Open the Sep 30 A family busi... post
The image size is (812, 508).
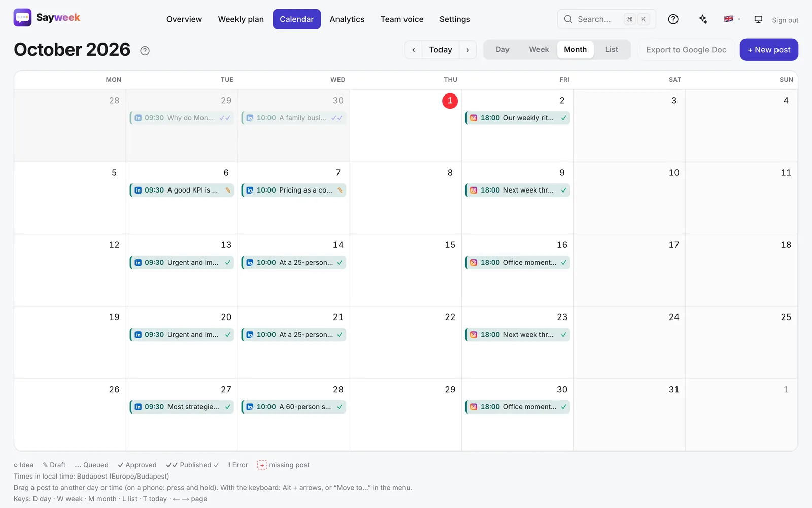[294, 118]
